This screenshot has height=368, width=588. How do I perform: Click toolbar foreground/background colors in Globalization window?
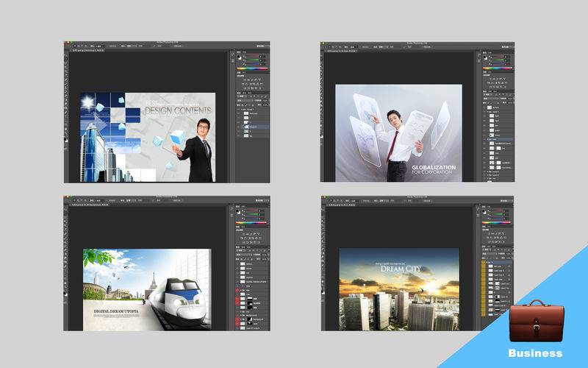[322, 136]
